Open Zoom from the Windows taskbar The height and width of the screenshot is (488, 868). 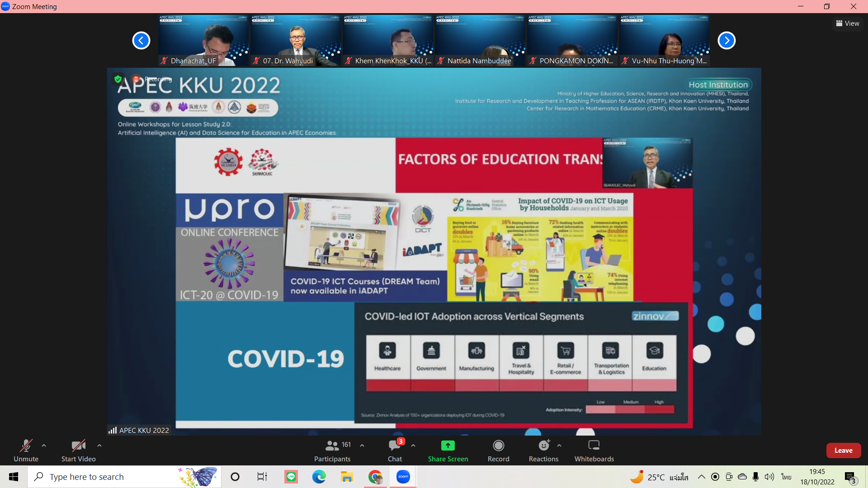[403, 477]
